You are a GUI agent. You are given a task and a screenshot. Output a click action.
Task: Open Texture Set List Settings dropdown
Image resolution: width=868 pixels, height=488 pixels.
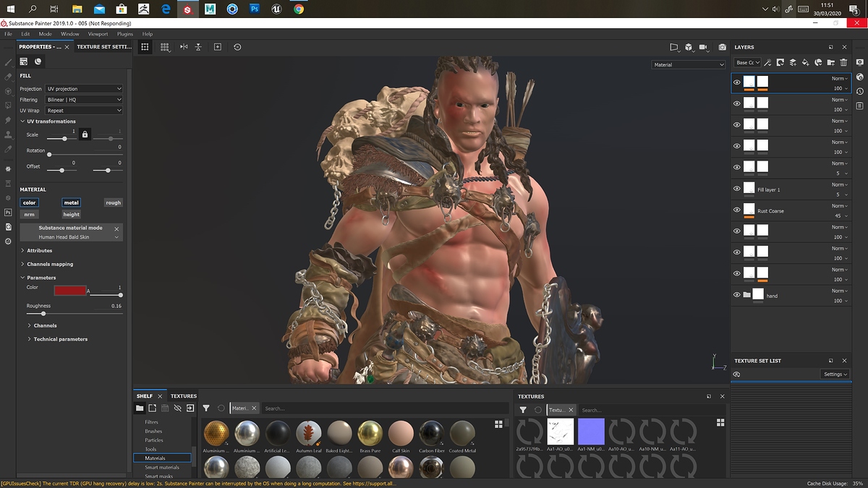point(835,374)
